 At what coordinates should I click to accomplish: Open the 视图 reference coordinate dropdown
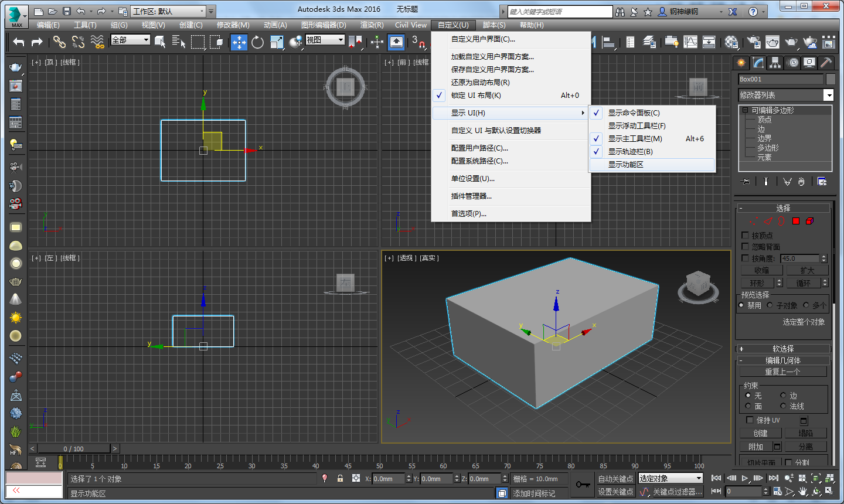325,39
